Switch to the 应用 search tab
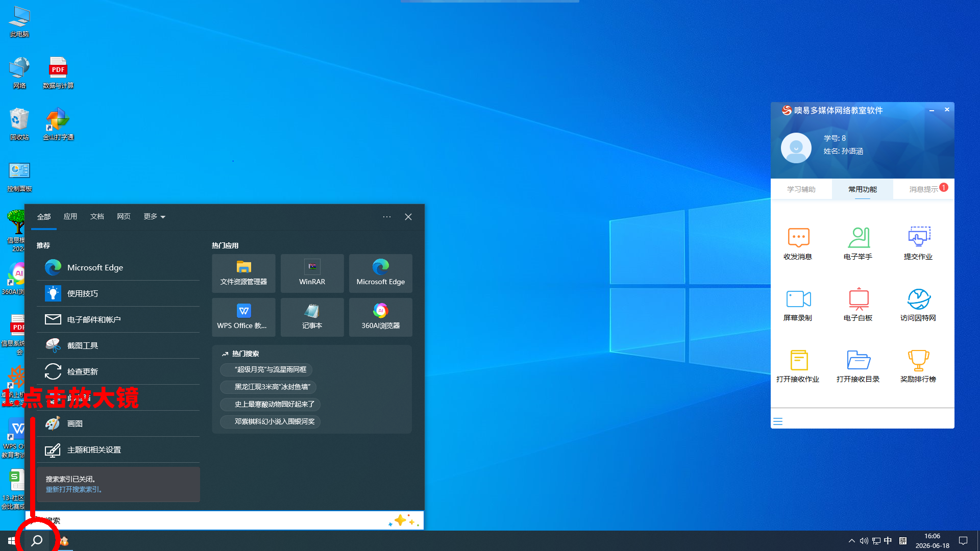The height and width of the screenshot is (551, 980). coord(70,216)
